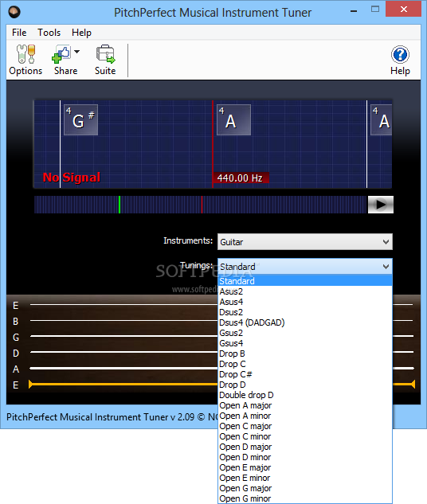This screenshot has width=427, height=504.
Task: Choose Drop B tuning
Action: (305, 354)
